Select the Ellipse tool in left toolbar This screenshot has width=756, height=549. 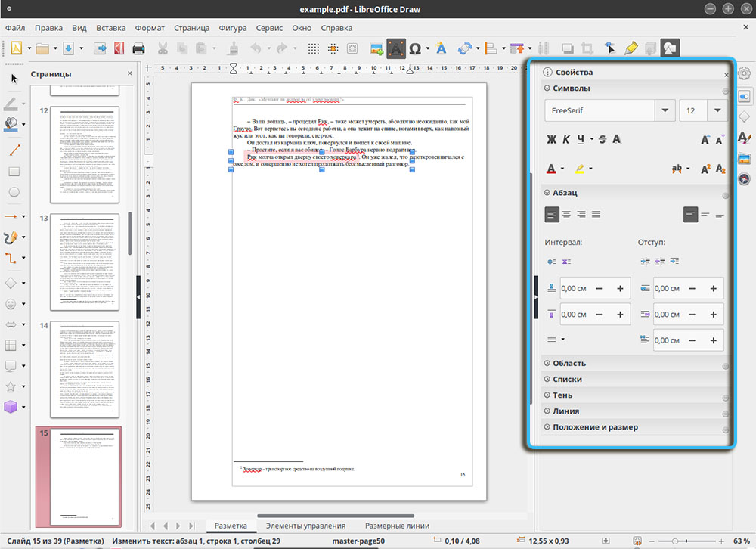tap(14, 192)
